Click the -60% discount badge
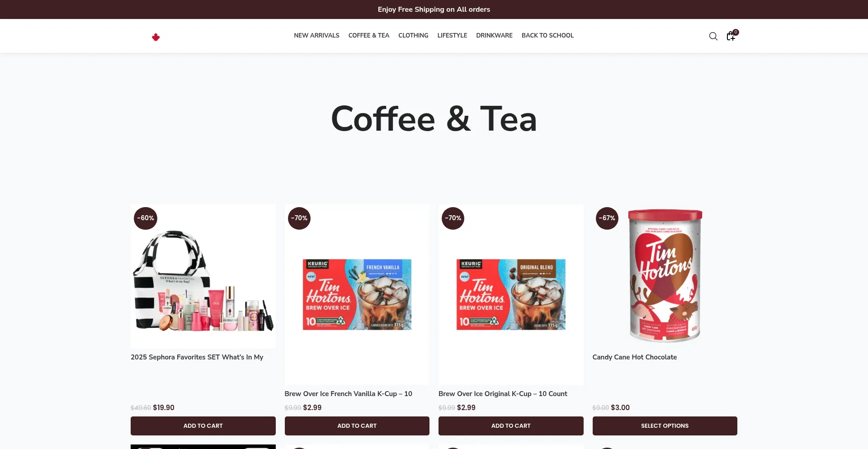868x449 pixels. [x=146, y=218]
